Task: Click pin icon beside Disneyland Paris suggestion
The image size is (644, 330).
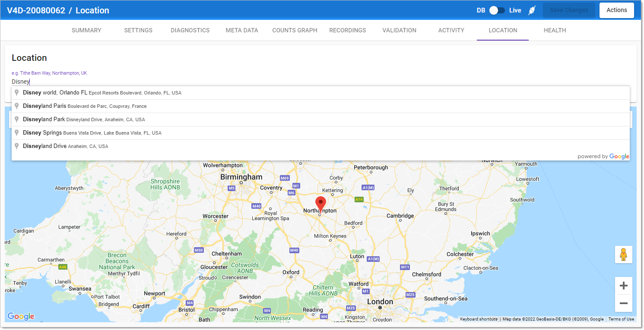Action: [x=17, y=106]
